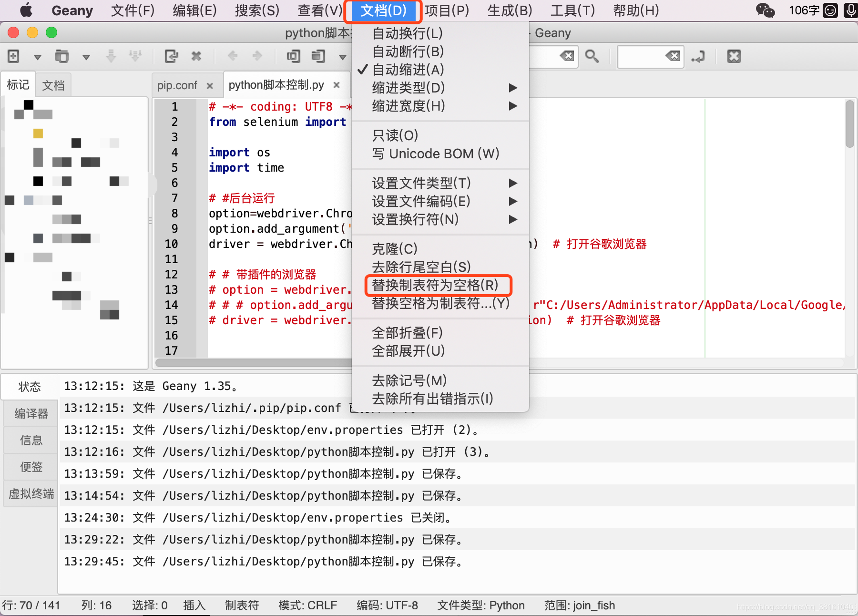
Task: Click the new file toolbar icon
Action: click(13, 56)
